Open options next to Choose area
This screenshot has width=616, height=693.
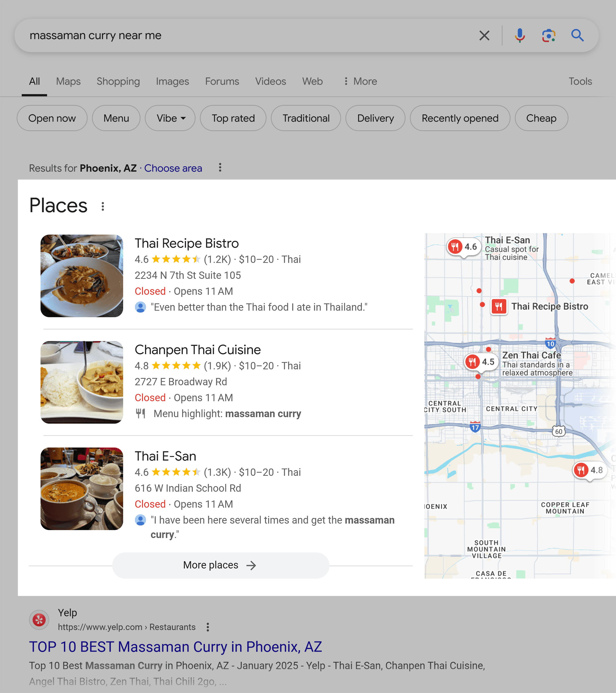(x=220, y=168)
